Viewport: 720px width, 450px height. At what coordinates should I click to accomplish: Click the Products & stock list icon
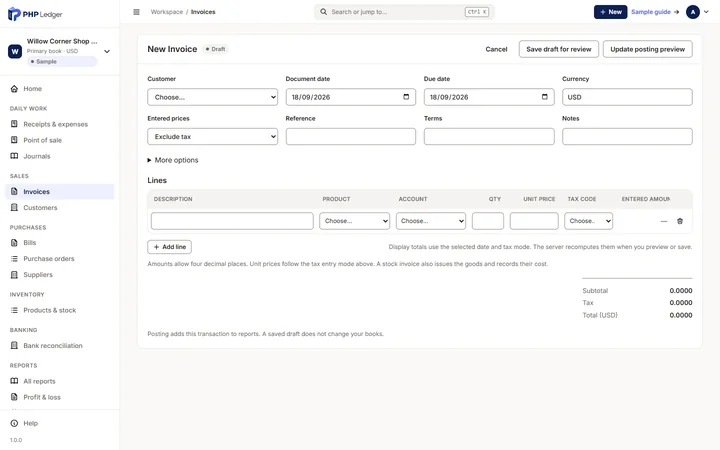(x=14, y=310)
